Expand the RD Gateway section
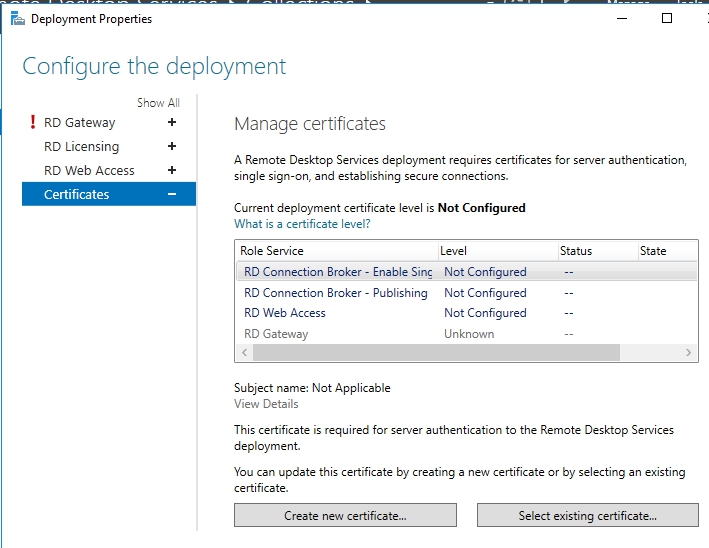This screenshot has height=548, width=709. 172,123
